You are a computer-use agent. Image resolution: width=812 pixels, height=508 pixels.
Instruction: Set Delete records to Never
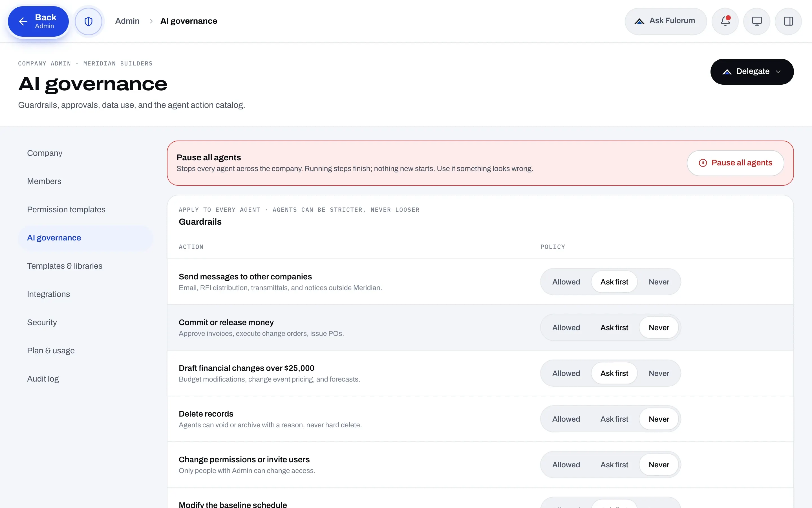coord(659,419)
